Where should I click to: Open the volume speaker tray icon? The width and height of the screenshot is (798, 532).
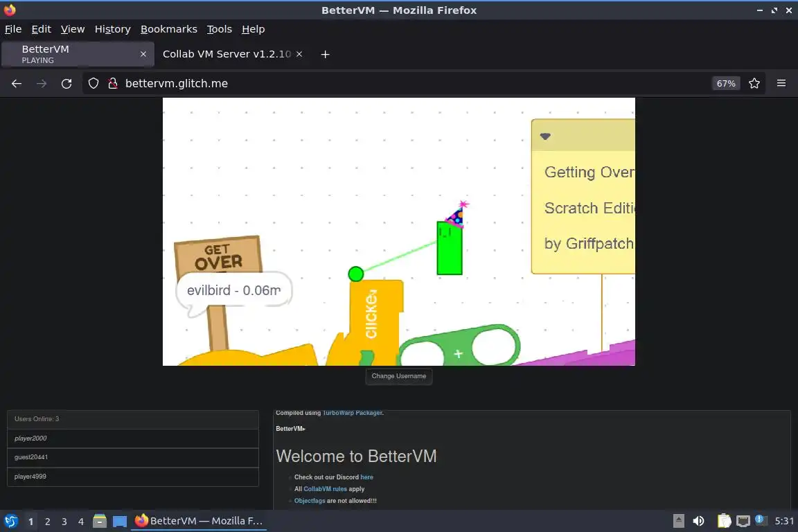pyautogui.click(x=699, y=521)
